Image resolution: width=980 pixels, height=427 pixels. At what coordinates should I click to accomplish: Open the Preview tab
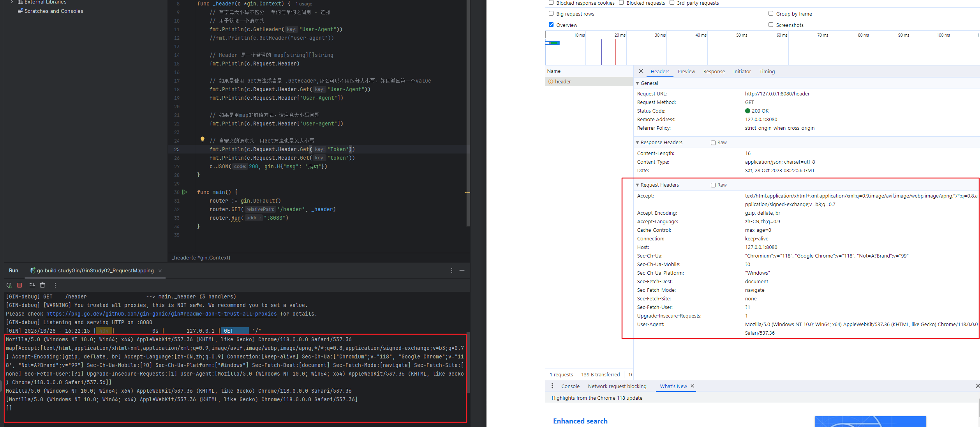tap(686, 72)
